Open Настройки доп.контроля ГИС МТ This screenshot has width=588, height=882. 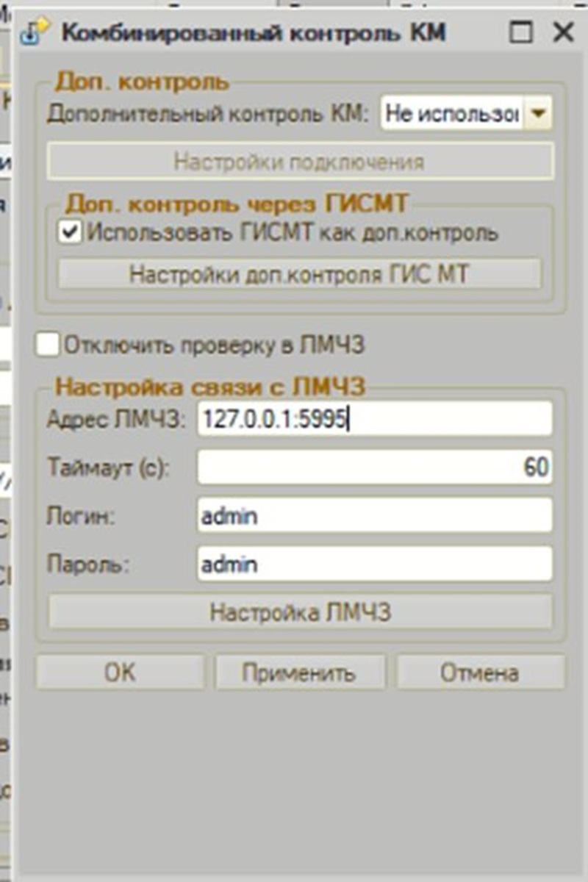[299, 274]
